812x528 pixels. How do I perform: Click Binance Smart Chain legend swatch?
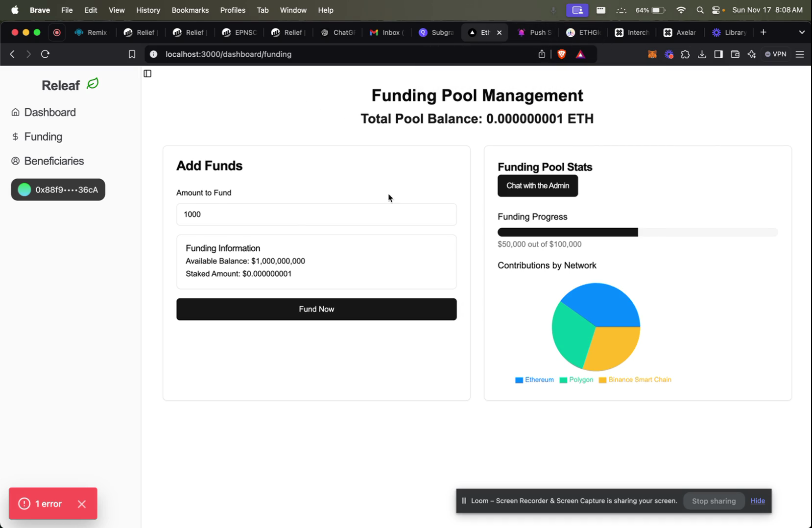[602, 380]
